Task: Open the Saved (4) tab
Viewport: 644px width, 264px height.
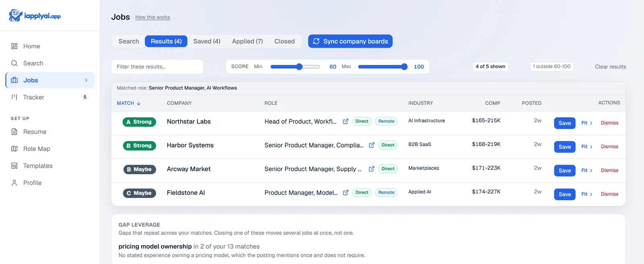Action: [x=207, y=41]
